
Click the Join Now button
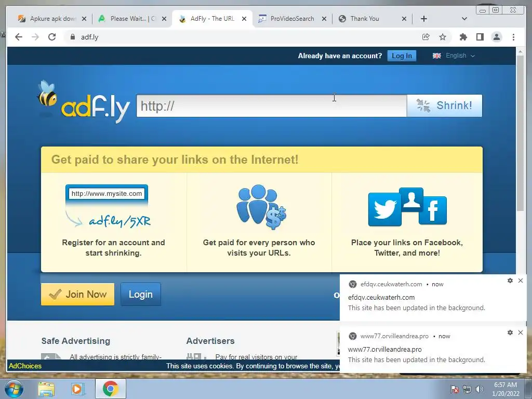point(78,294)
